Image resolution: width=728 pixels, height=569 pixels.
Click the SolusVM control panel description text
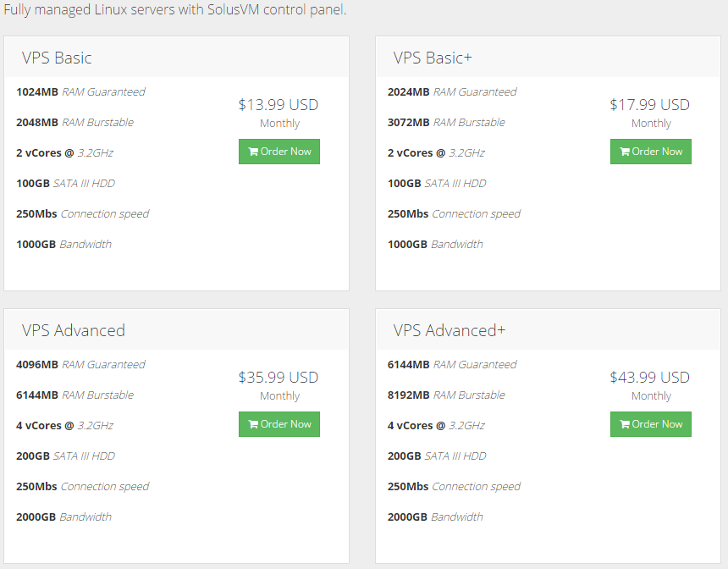pyautogui.click(x=175, y=9)
